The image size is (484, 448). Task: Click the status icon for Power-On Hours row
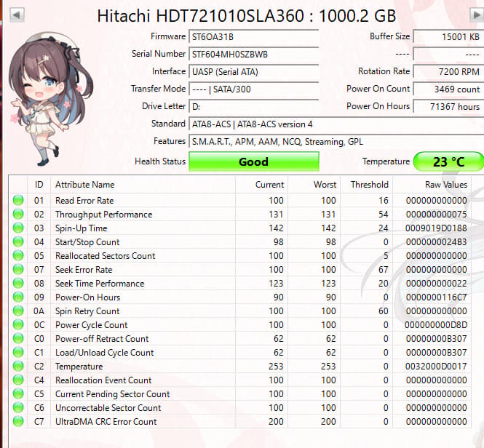click(18, 297)
